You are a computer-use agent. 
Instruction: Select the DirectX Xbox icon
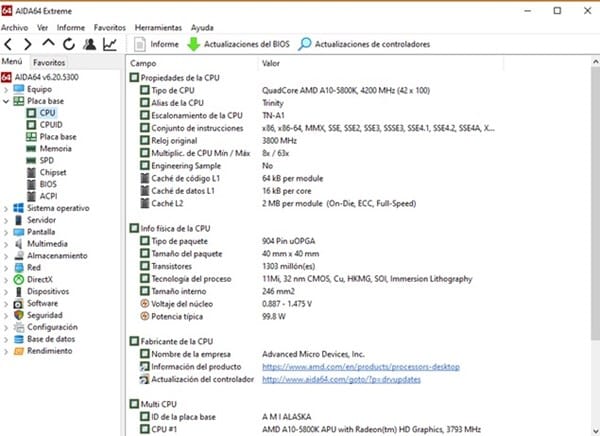(18, 279)
